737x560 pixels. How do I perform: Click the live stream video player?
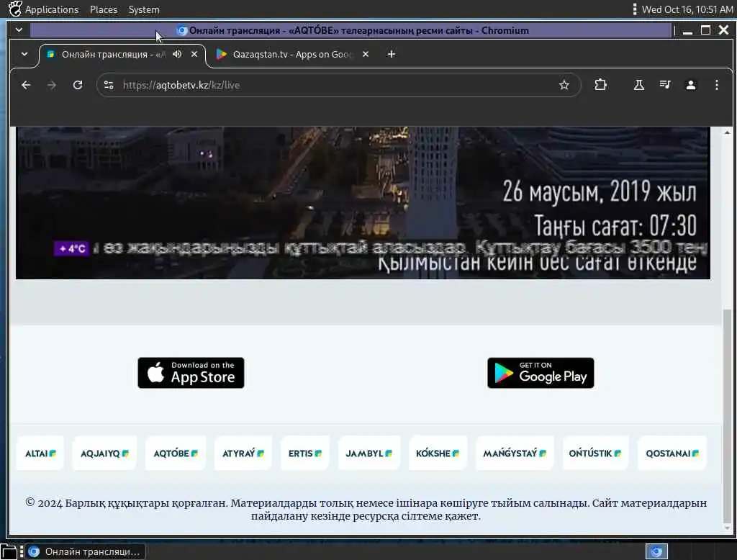pyautogui.click(x=363, y=203)
